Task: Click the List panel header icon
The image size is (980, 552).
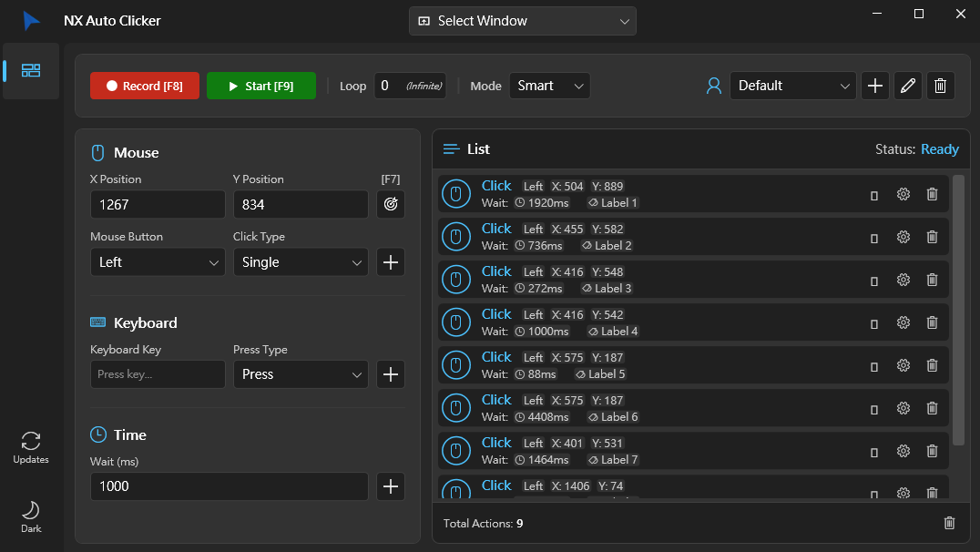Action: point(451,148)
